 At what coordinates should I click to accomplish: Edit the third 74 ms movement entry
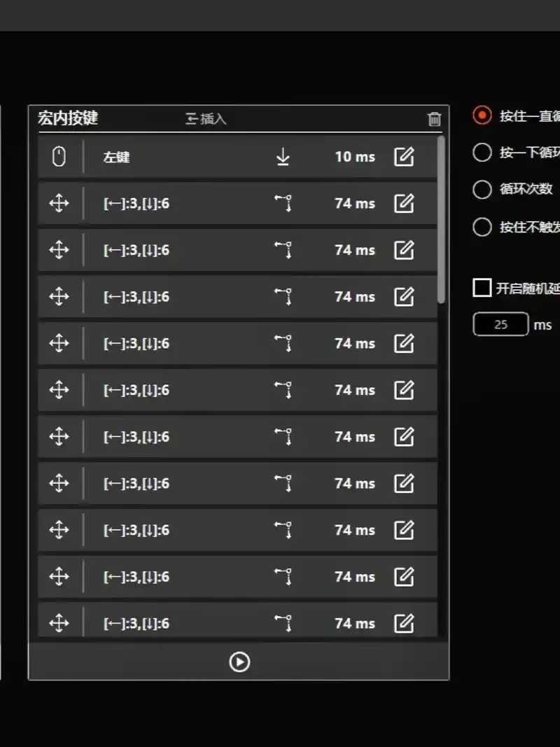404,297
